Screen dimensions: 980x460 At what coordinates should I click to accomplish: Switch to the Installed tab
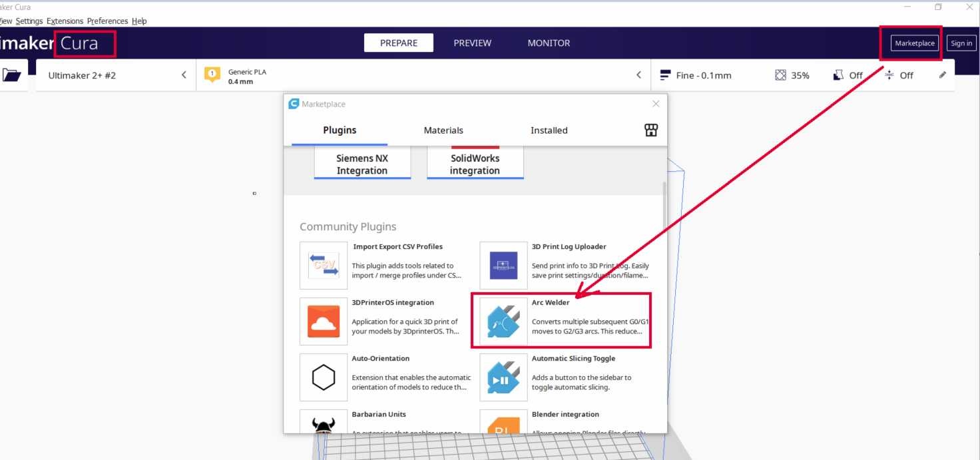pos(549,130)
